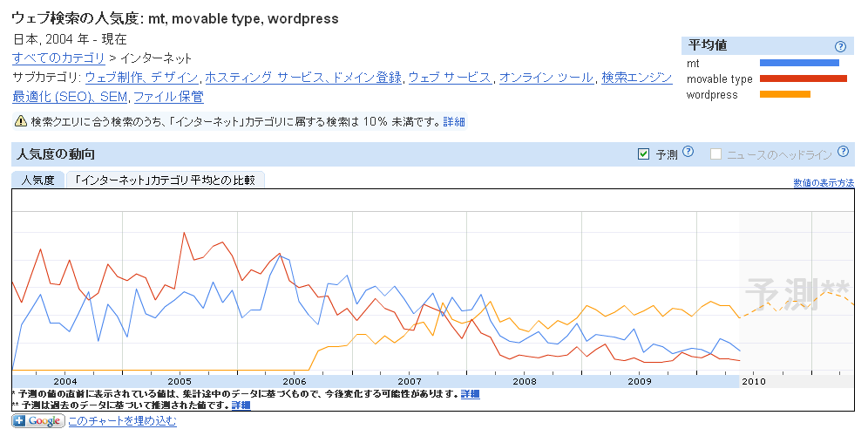Open the すべてのカテゴリ link
This screenshot has height=436, width=868.
tap(58, 58)
